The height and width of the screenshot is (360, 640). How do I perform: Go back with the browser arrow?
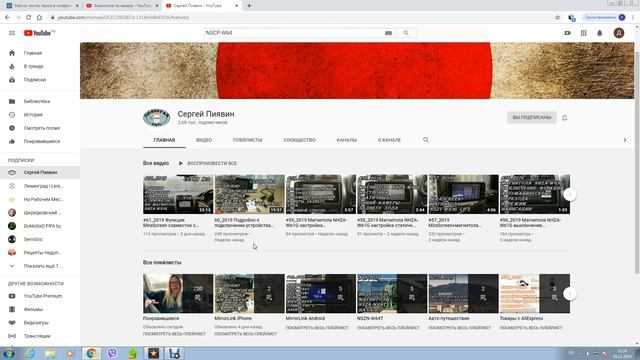pyautogui.click(x=7, y=18)
